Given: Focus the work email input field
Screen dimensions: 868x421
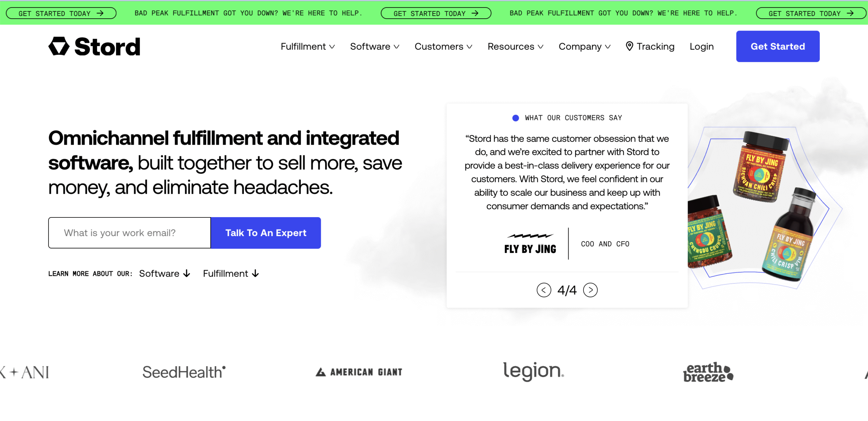Looking at the screenshot, I should coord(130,233).
